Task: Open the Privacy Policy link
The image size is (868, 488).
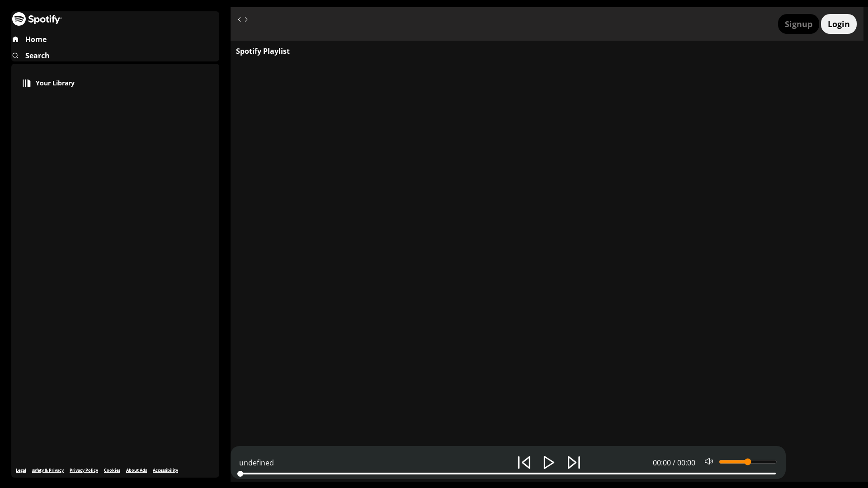Action: coord(84,470)
